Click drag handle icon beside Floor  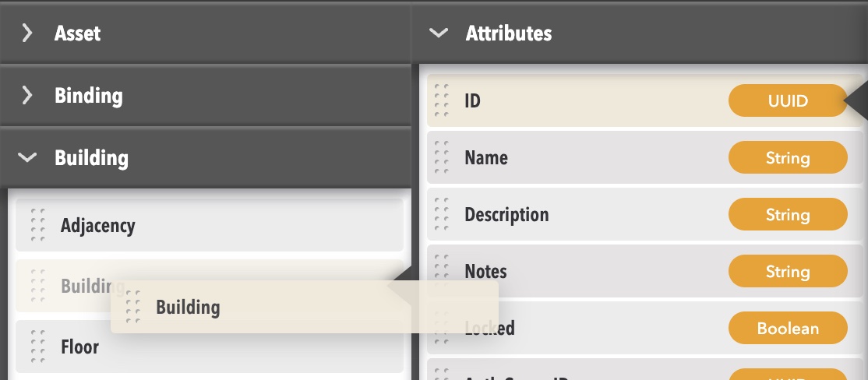pyautogui.click(x=38, y=347)
